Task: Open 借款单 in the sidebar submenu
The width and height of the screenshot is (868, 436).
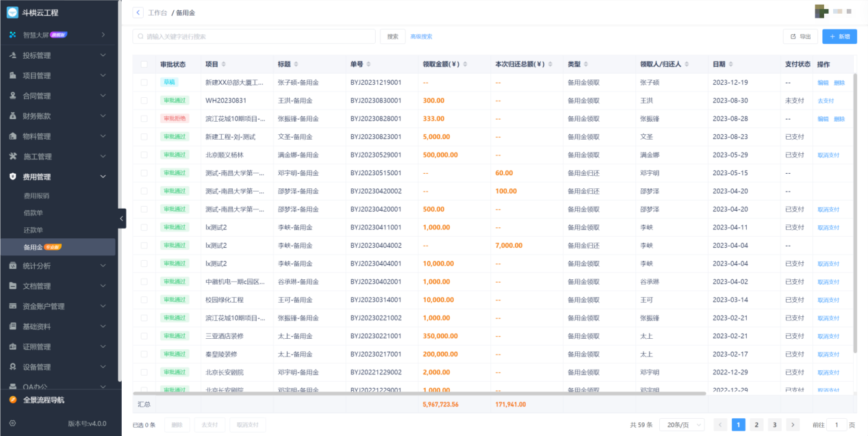Action: point(34,213)
